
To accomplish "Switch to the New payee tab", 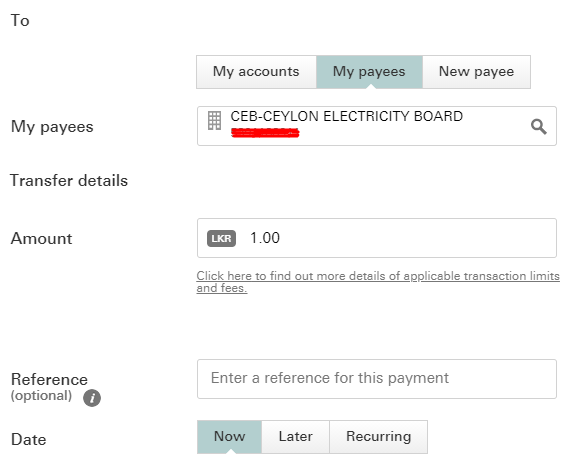I will [x=476, y=72].
